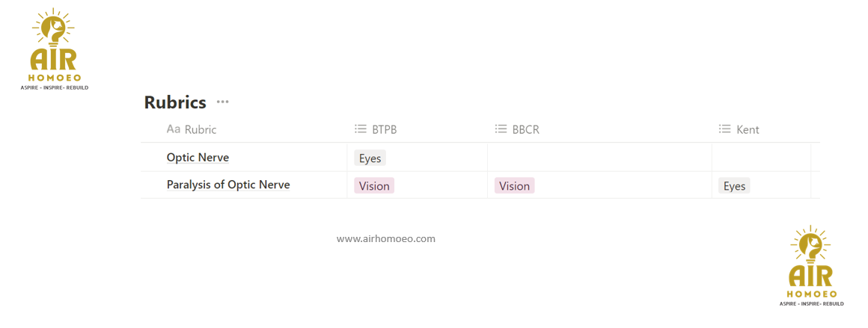Open the Optic Nerve rubric page
Screen dimensions: 868x328
pos(198,158)
